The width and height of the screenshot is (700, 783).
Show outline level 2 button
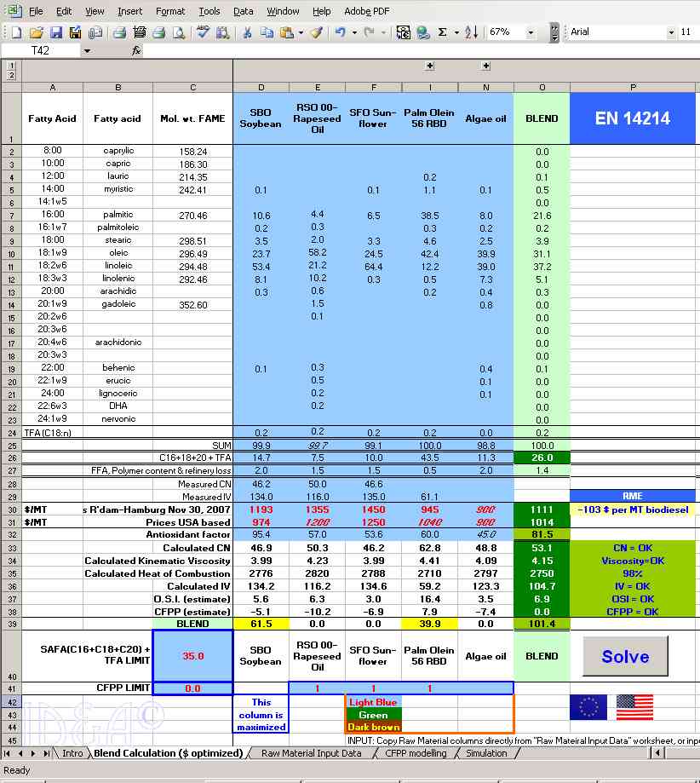click(11, 76)
